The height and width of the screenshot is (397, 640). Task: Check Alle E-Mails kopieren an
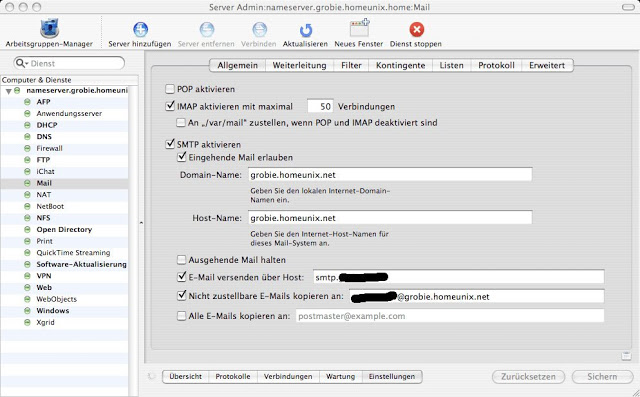pos(181,316)
